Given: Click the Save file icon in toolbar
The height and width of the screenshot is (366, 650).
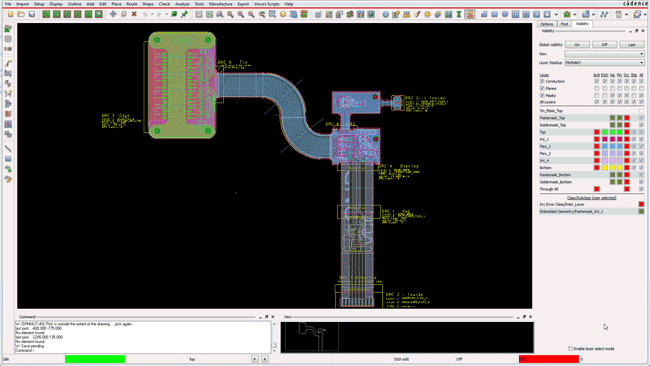Looking at the screenshot, I should (x=32, y=15).
